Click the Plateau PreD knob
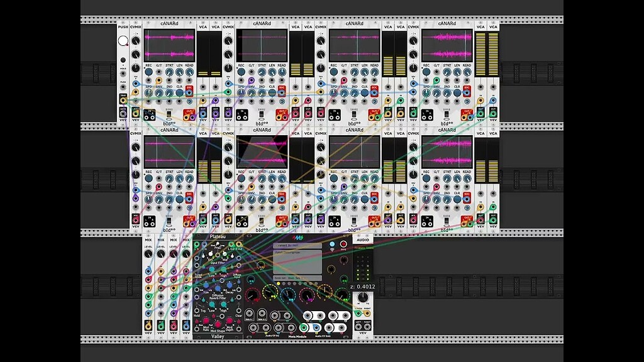Screen dimensions: 644x362 218,244
